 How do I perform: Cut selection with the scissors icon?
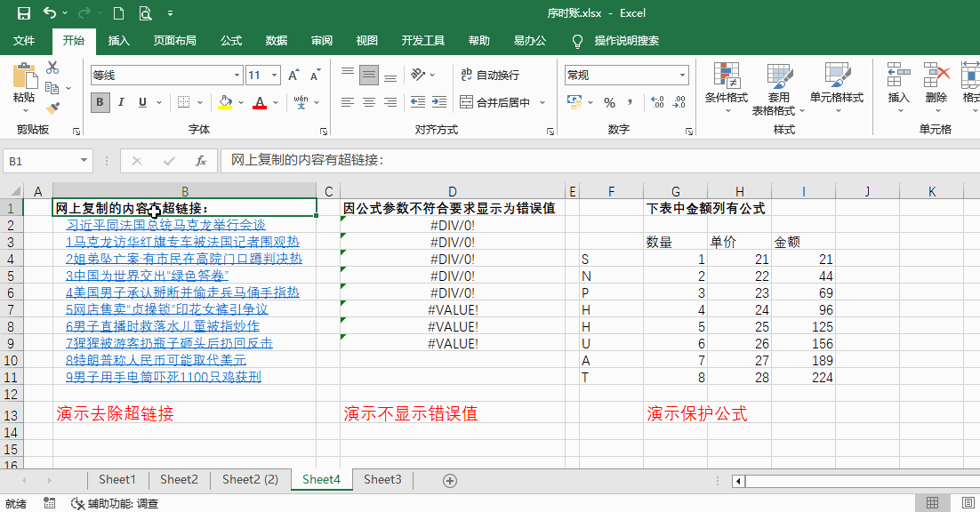pyautogui.click(x=52, y=68)
